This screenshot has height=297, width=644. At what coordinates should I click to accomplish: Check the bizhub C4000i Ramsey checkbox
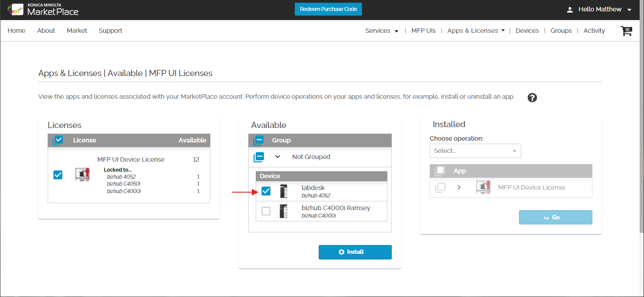(x=266, y=211)
